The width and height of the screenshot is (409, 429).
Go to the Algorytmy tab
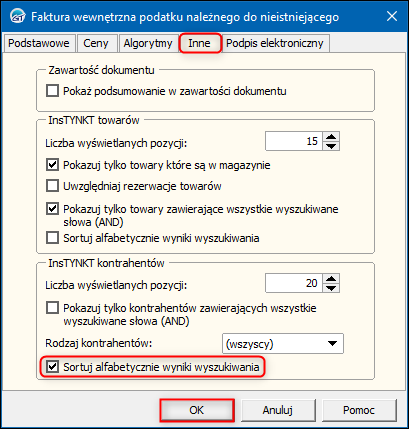(x=148, y=43)
